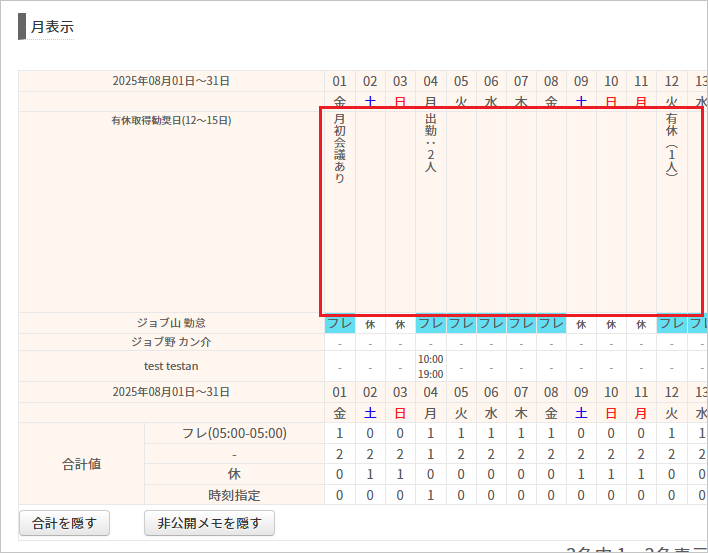Viewport: 708px width, 553px height.
Task: Open test testan's 10:00–19:00 shift cell
Action: pyautogui.click(x=431, y=366)
